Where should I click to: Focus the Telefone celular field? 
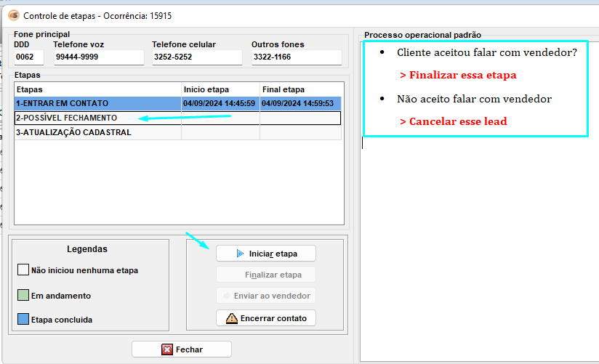tap(196, 58)
